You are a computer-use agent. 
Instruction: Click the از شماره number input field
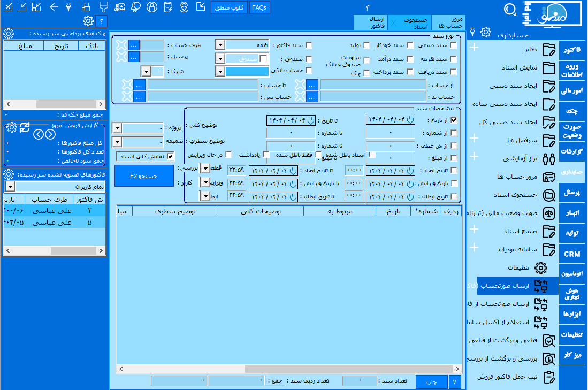click(391, 133)
